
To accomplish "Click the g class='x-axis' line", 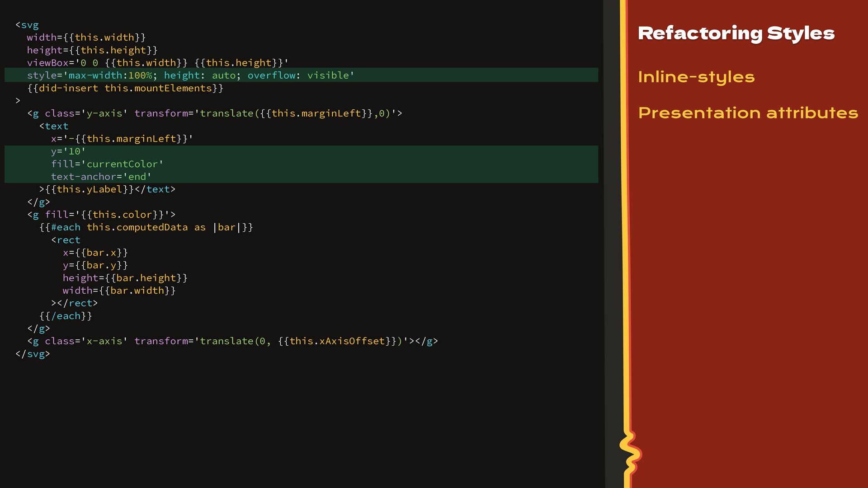I will 232,341.
